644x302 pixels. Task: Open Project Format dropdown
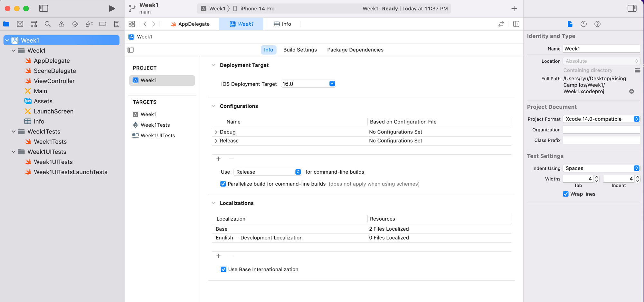point(601,119)
